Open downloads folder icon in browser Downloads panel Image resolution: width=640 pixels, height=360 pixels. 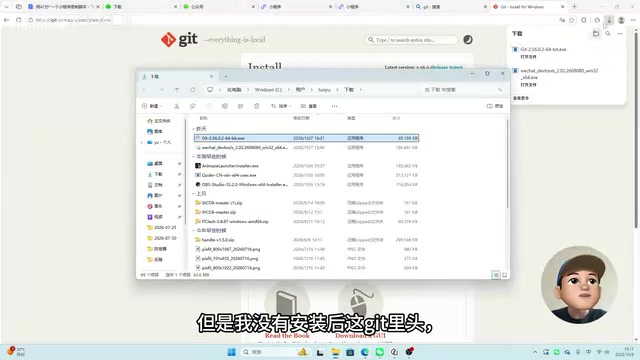596,33
